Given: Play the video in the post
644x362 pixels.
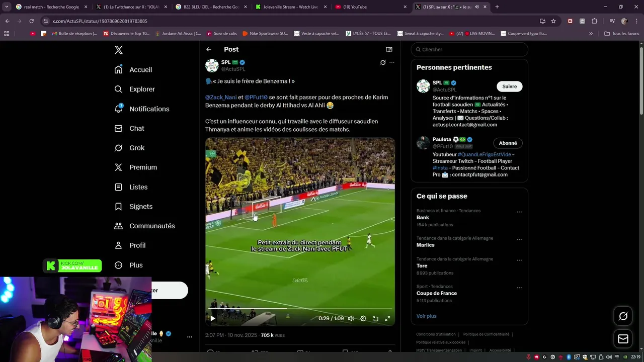Looking at the screenshot, I should pos(213,318).
